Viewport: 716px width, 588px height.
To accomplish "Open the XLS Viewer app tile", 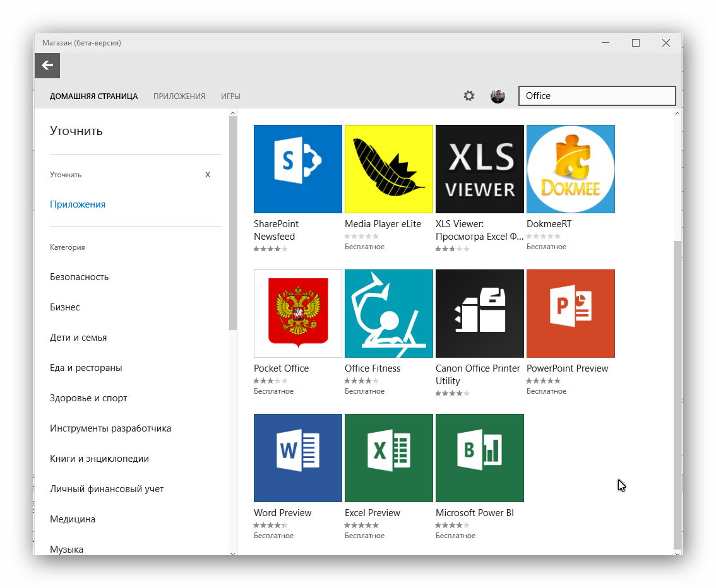I will point(479,169).
